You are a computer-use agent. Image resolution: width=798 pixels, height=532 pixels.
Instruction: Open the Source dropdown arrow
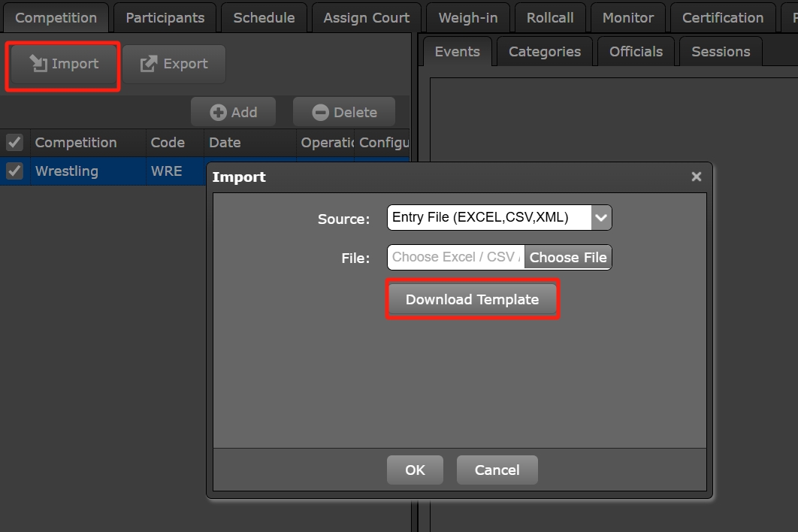601,218
